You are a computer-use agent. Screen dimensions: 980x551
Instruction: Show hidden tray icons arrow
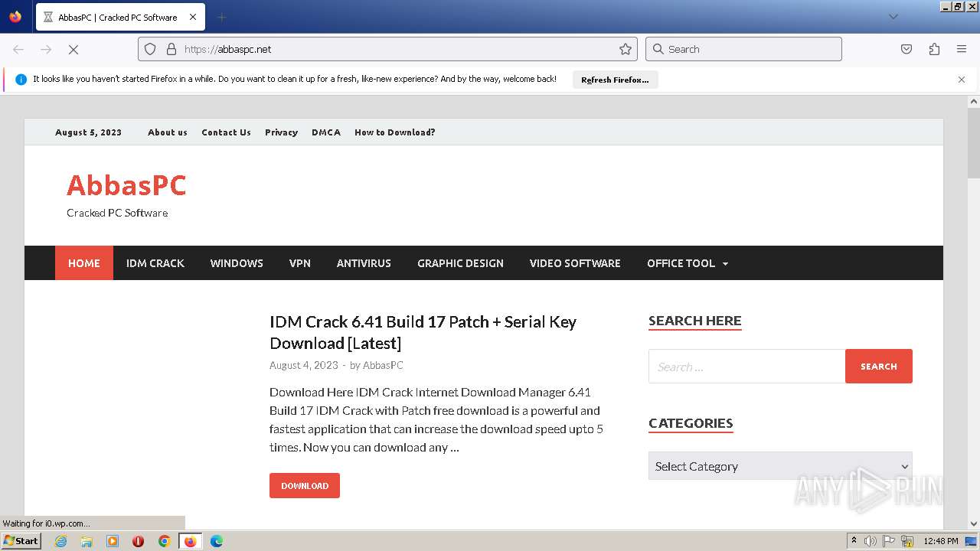pos(854,541)
